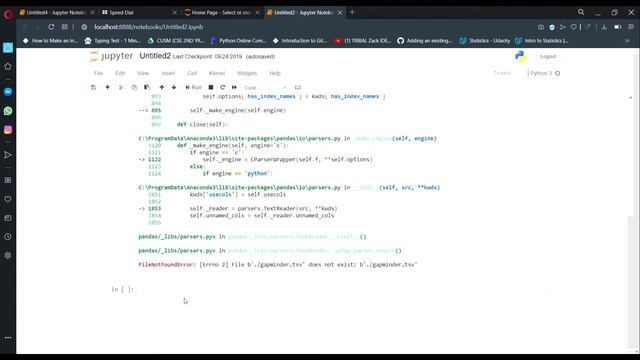Open the Cell menu
This screenshot has width=640, height=360.
click(192, 73)
